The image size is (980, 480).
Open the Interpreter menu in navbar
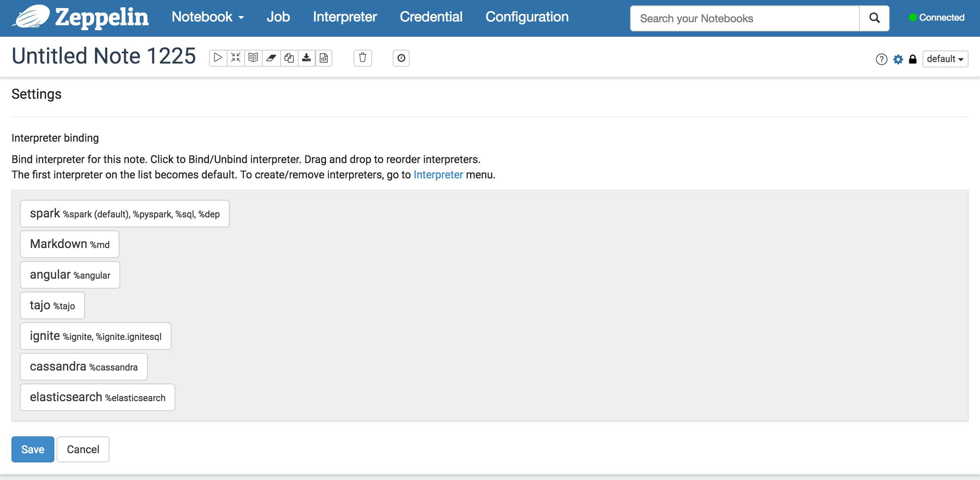tap(345, 17)
